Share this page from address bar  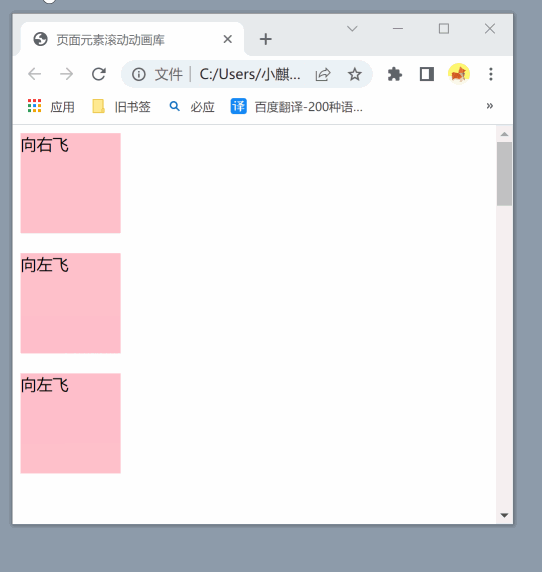point(323,74)
